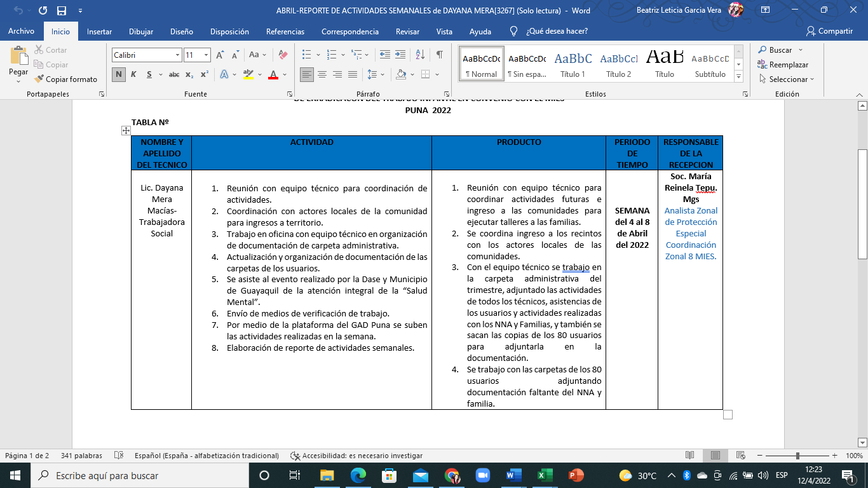Click the Copiar formato paintbrush icon
The image size is (868, 488).
39,79
